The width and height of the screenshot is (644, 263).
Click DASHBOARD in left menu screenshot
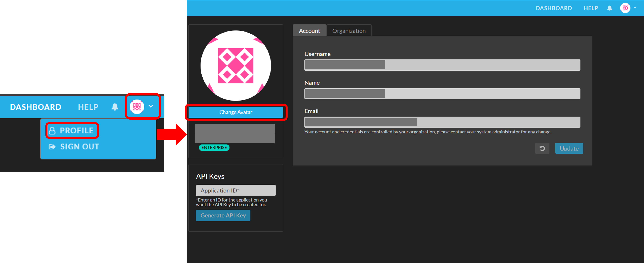36,107
